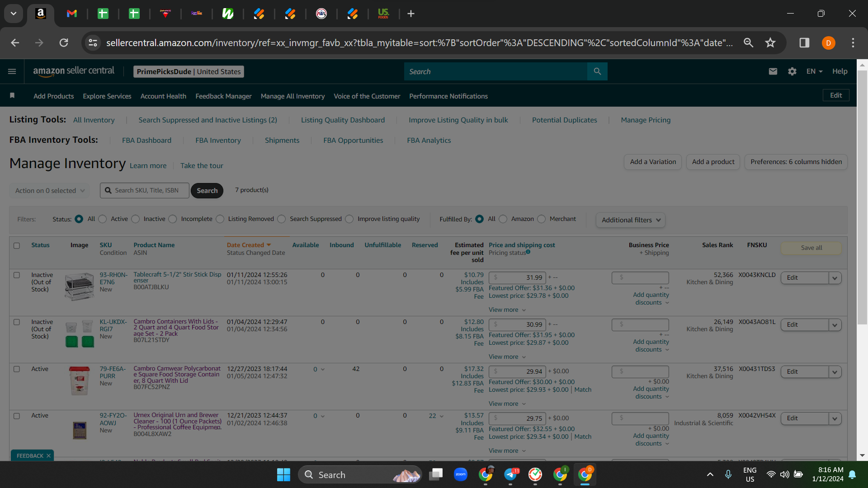Click the amazon seller central logo
The image size is (868, 488).
click(x=74, y=71)
